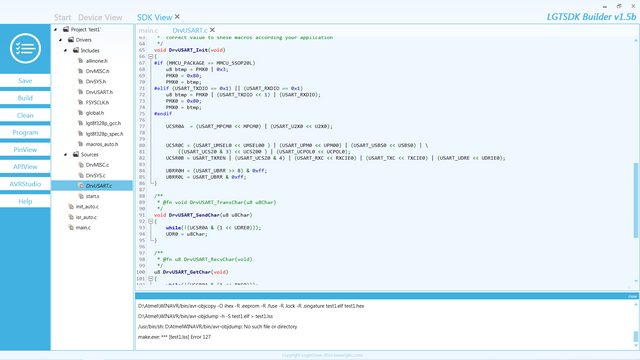Click the Includes folder icon
The width and height of the screenshot is (640, 360).
[x=76, y=50]
